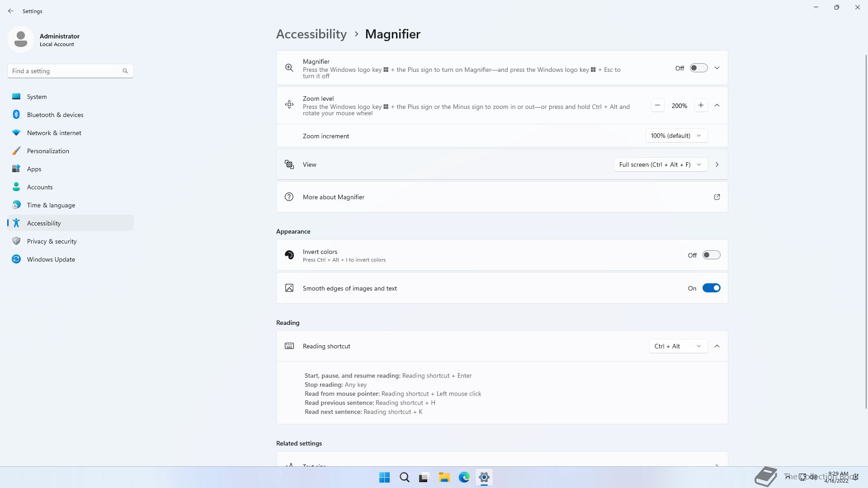The height and width of the screenshot is (488, 868).
Task: Open Windows Update in the sidebar
Action: [51, 259]
